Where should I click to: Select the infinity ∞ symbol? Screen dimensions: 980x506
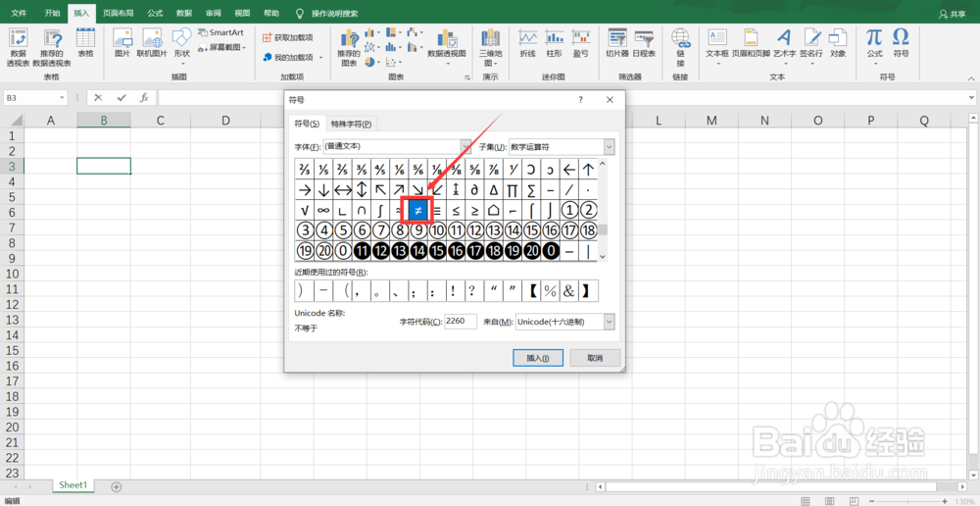(x=323, y=211)
